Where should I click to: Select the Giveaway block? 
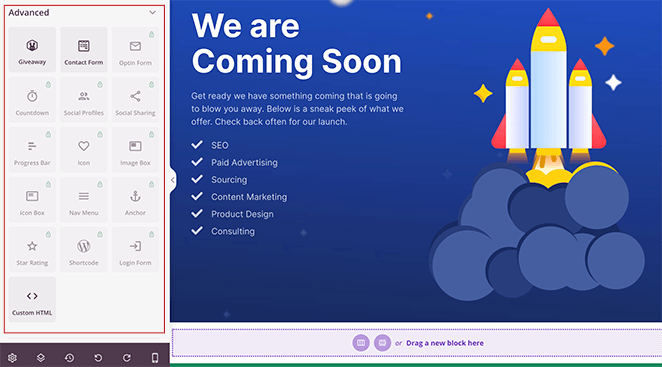(32, 49)
